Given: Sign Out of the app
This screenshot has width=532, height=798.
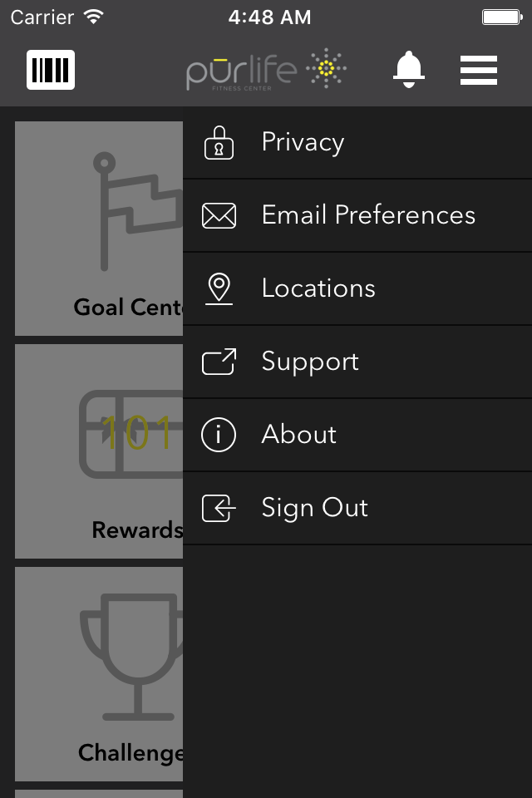Looking at the screenshot, I should point(357,508).
